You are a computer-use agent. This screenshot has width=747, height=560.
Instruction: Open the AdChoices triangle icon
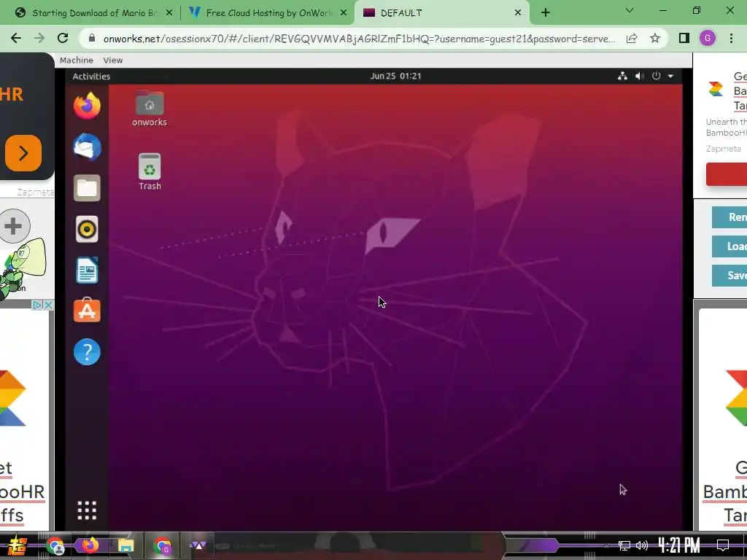coord(37,305)
